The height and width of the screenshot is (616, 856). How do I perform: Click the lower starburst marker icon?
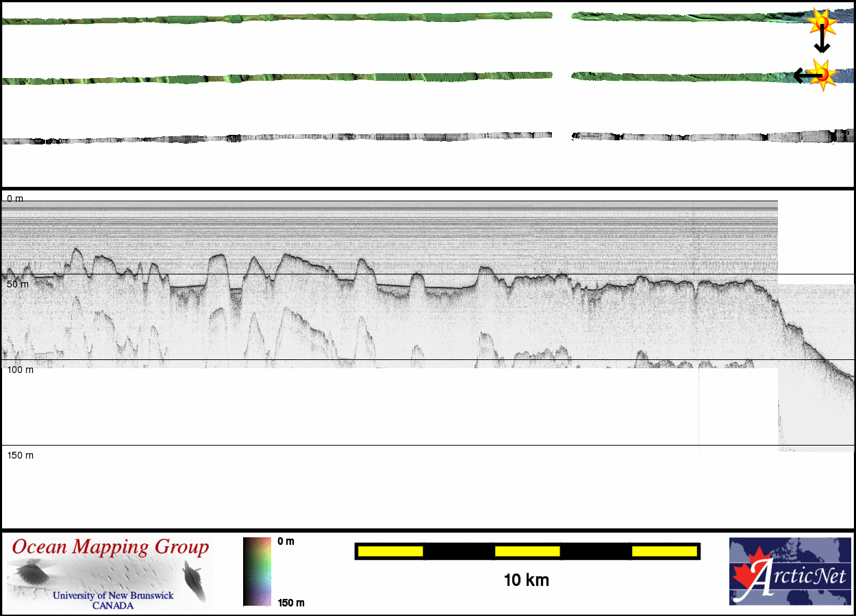(x=822, y=73)
